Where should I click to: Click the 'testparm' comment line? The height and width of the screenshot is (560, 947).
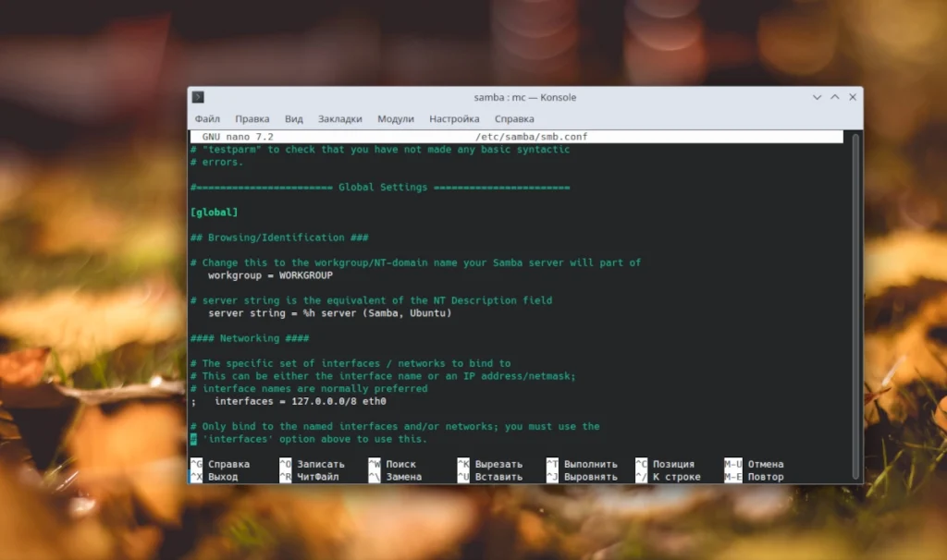pos(380,150)
